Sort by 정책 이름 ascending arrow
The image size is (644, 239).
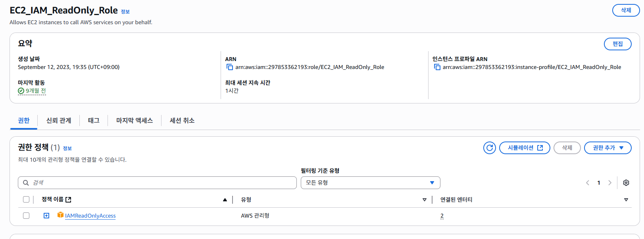coord(225,200)
